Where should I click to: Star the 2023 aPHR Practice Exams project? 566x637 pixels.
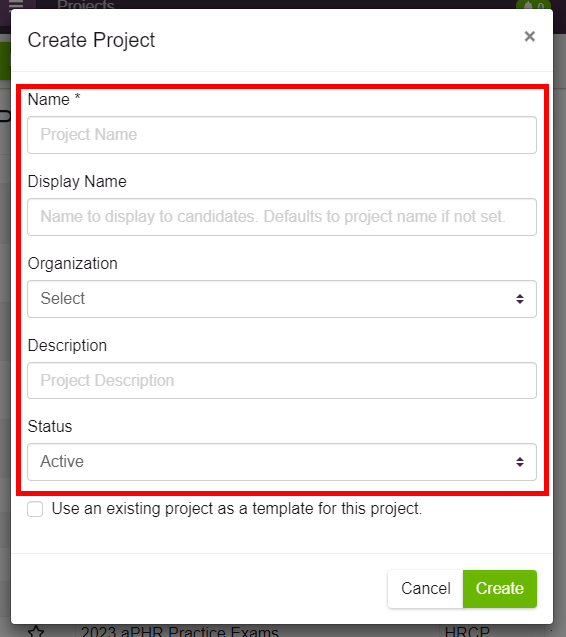[x=36, y=631]
